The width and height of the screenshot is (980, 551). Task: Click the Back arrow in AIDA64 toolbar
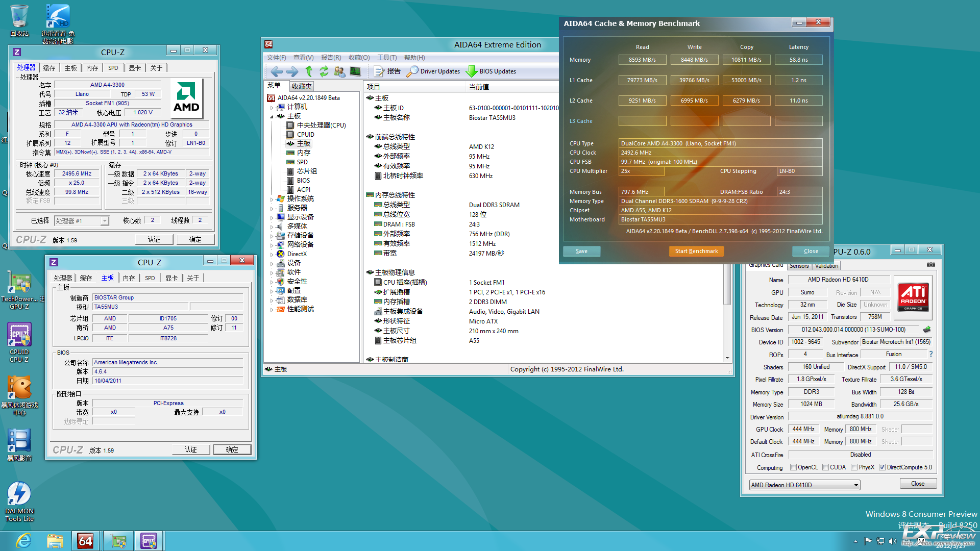(x=277, y=71)
